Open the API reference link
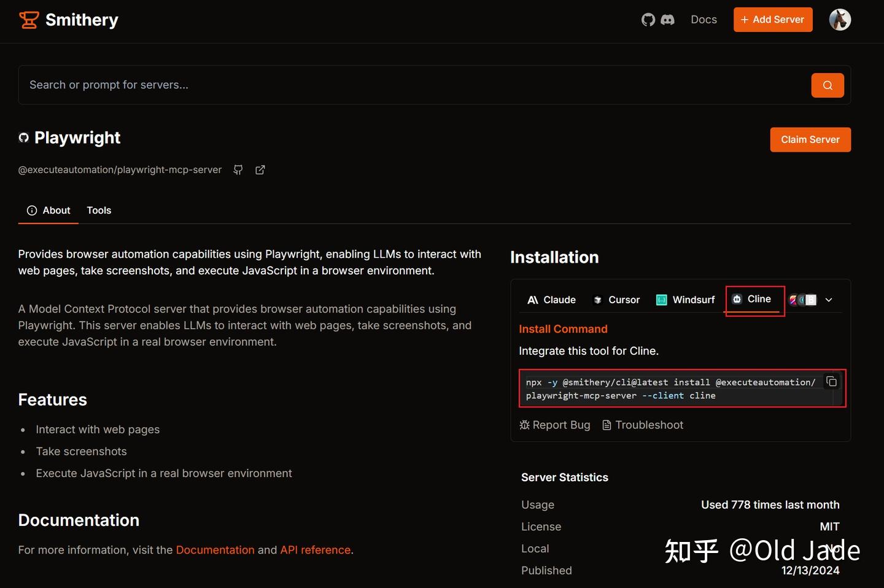 pyautogui.click(x=315, y=550)
